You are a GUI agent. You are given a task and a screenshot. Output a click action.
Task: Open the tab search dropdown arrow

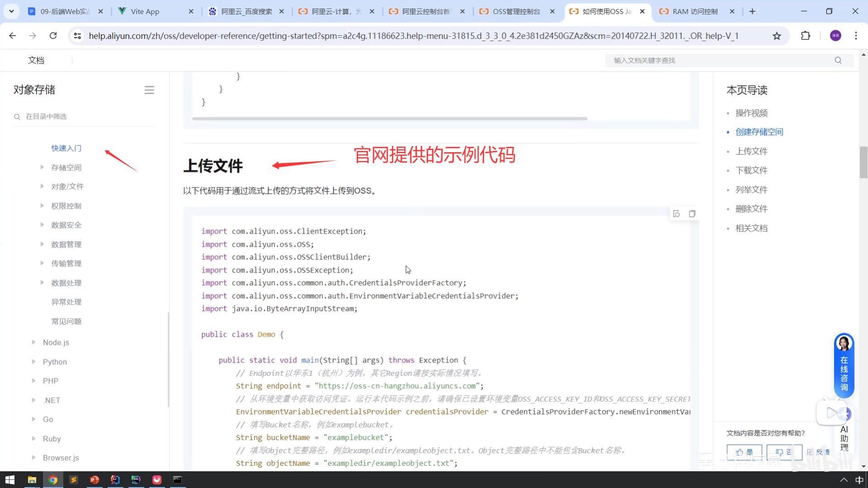(11, 11)
